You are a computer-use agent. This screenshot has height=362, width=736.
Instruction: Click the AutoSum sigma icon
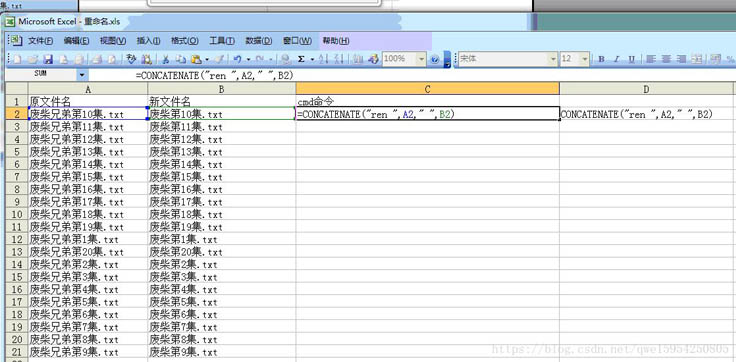click(x=301, y=59)
